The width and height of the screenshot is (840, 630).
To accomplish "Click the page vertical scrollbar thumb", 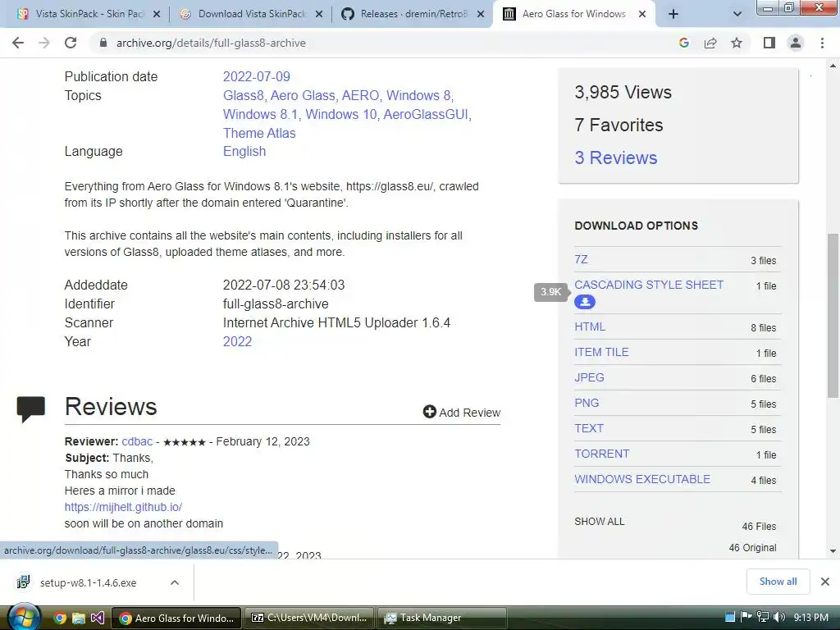I will (833, 316).
